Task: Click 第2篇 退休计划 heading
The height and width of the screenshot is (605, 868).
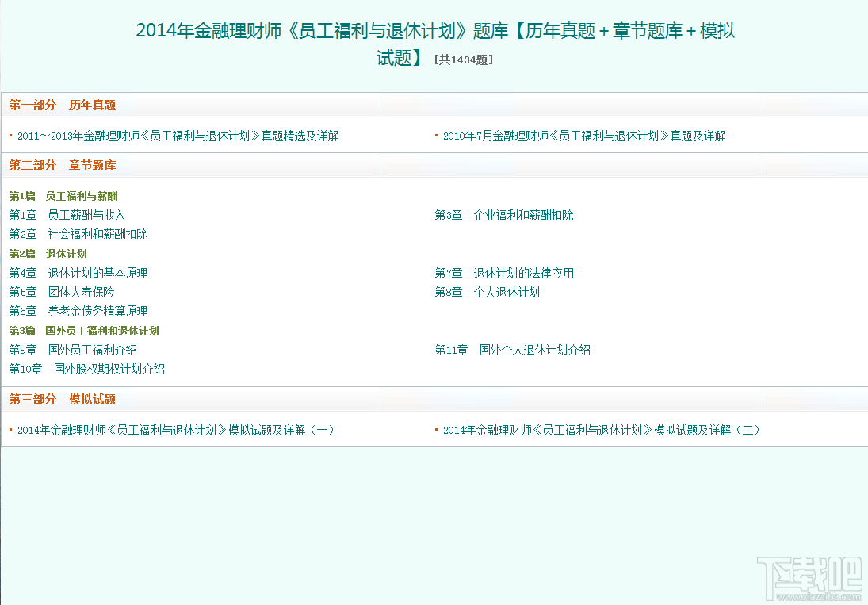Action: click(48, 254)
